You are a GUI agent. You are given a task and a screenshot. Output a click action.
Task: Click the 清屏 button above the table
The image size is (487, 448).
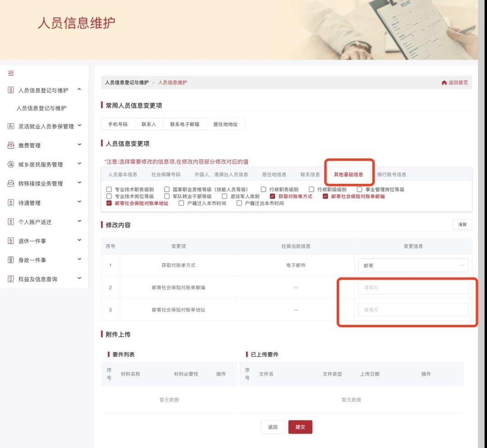(462, 224)
